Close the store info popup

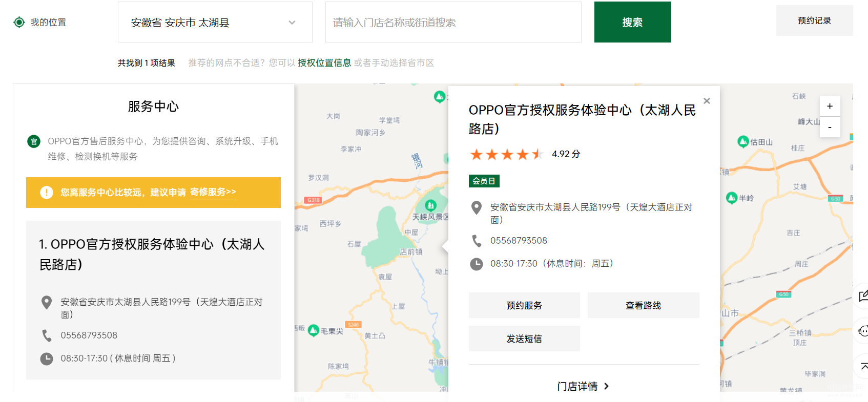pos(707,101)
